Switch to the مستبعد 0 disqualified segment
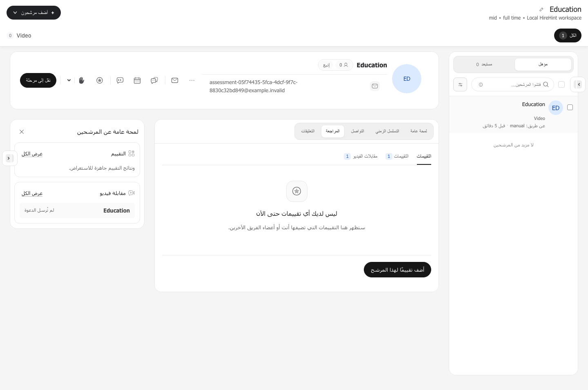Image resolution: width=588 pixels, height=390 pixels. click(x=484, y=64)
